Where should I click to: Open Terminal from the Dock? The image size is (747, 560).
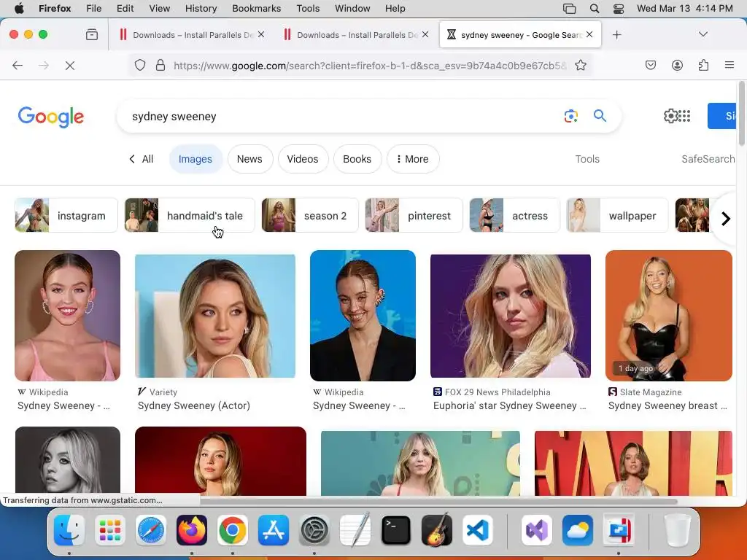[x=396, y=530]
